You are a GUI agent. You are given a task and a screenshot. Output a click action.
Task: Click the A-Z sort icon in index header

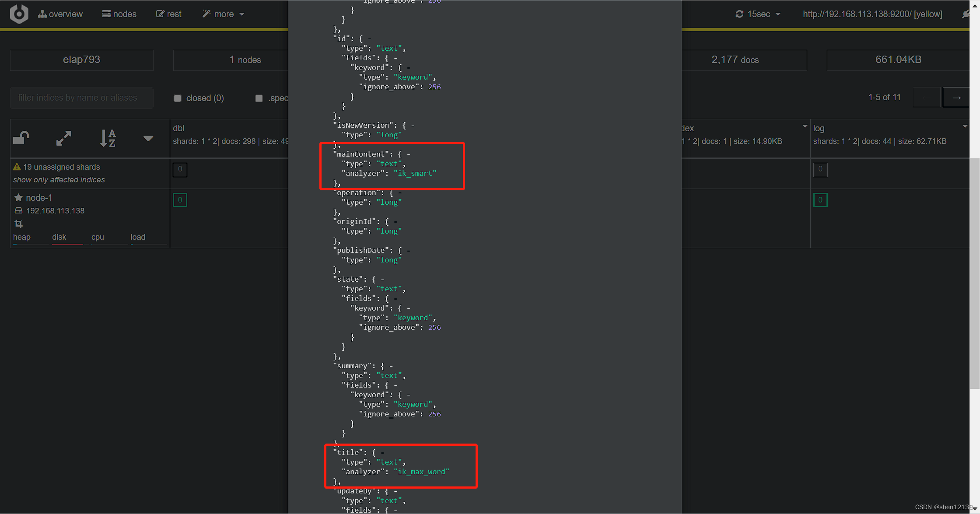(x=108, y=138)
